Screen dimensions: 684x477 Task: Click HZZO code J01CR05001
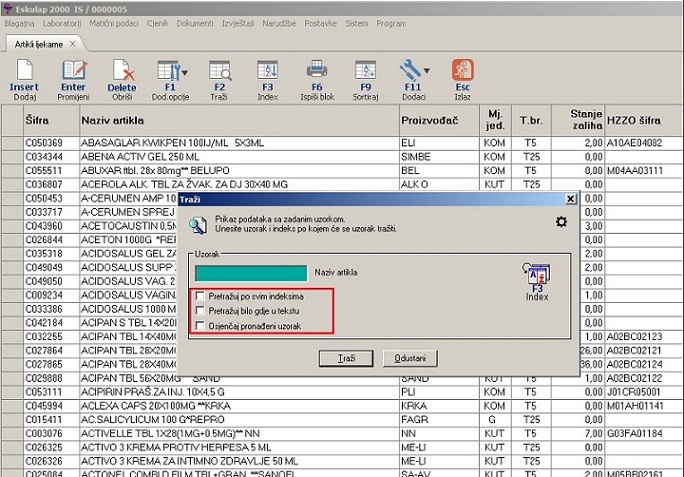(x=634, y=392)
